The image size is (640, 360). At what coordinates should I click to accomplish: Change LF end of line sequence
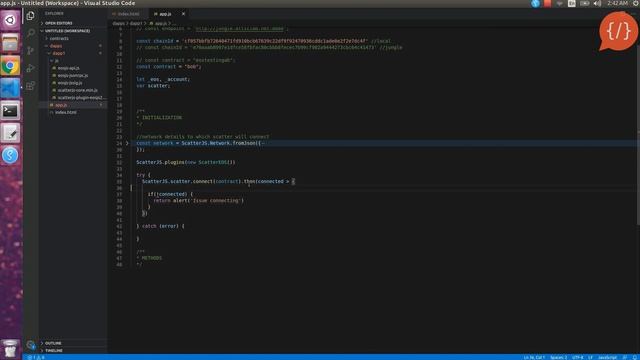click(590, 357)
